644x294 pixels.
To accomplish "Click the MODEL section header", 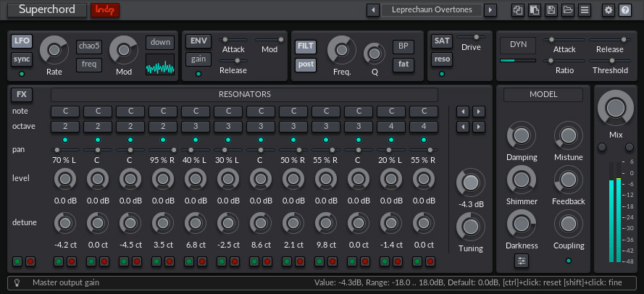I will click(543, 94).
